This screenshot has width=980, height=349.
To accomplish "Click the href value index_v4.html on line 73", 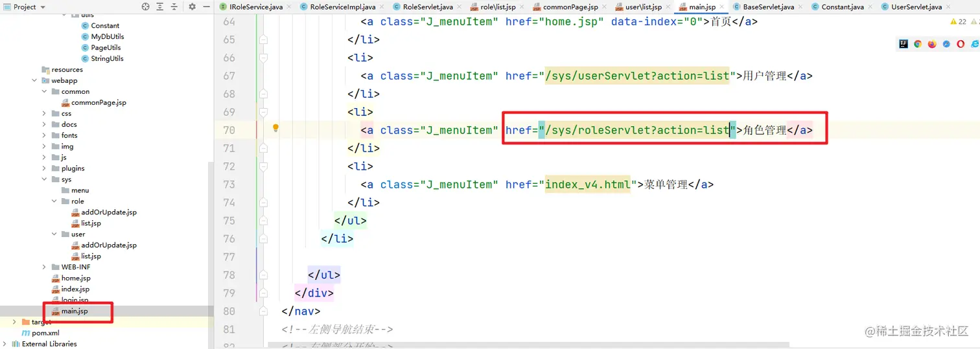I will point(588,185).
